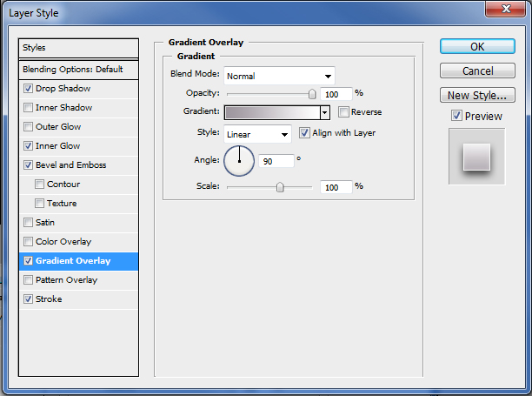
Task: Enable the Color Overlay checkbox
Action: pos(28,241)
